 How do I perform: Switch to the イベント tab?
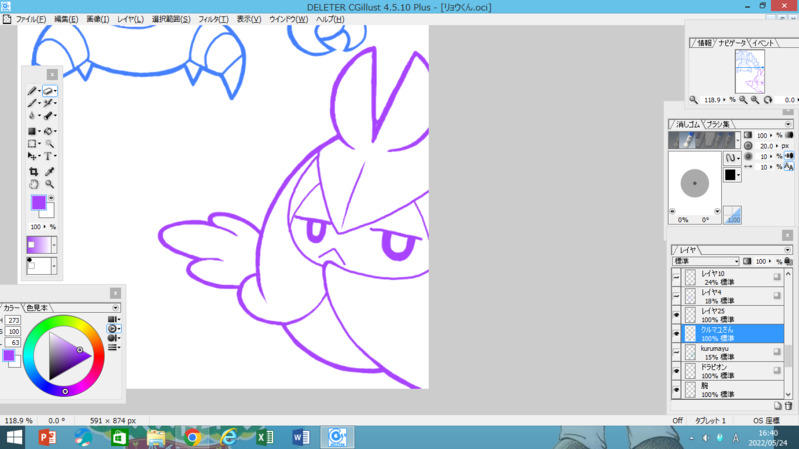click(x=763, y=43)
